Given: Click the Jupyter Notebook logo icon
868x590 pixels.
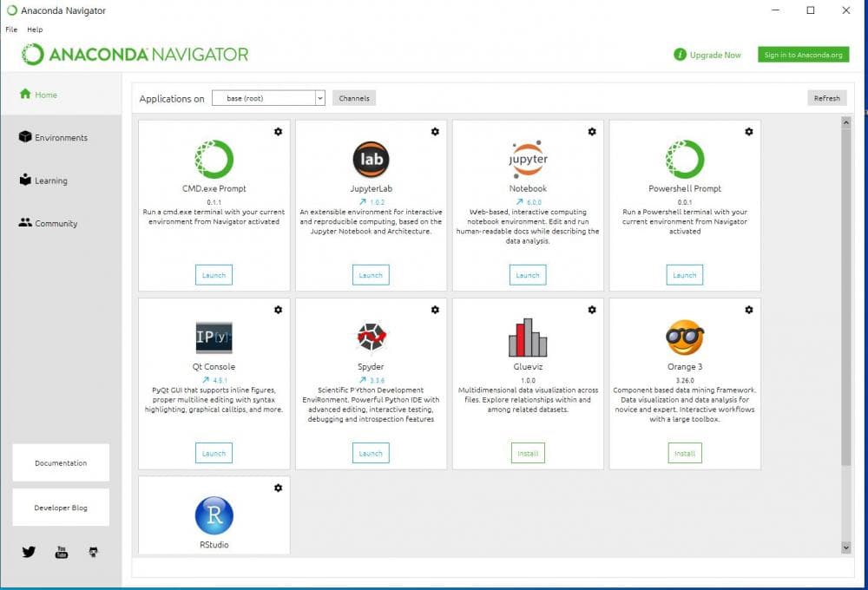Looking at the screenshot, I should 528,160.
